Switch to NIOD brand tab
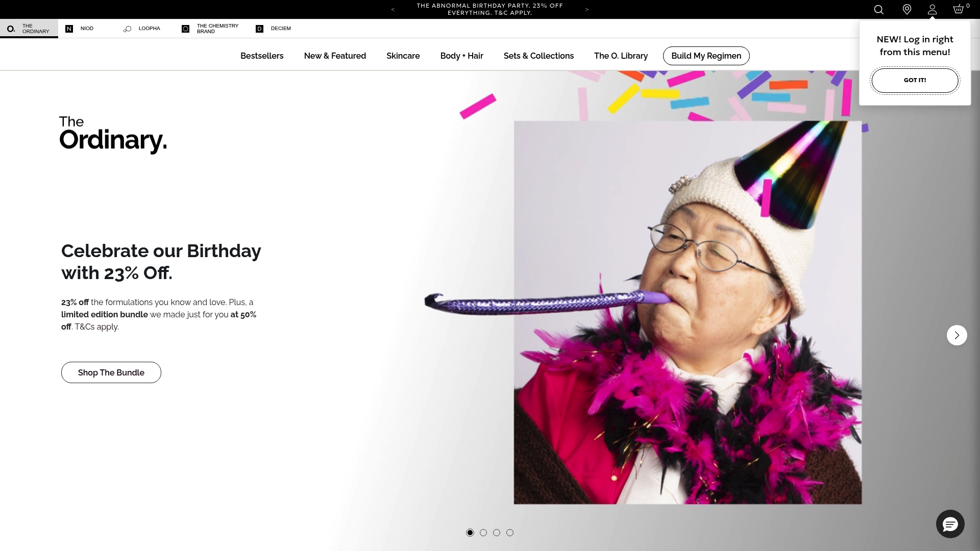The width and height of the screenshot is (980, 551). tap(87, 29)
